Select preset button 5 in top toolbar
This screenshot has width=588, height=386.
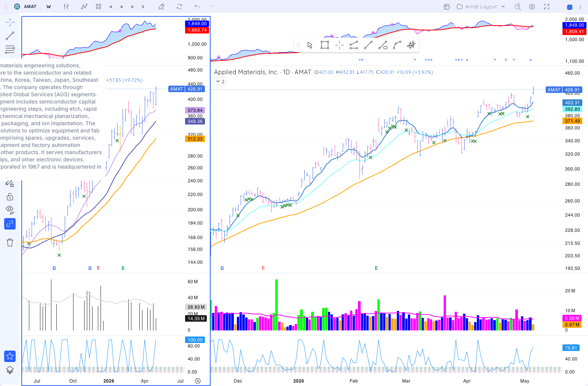[x=143, y=6]
